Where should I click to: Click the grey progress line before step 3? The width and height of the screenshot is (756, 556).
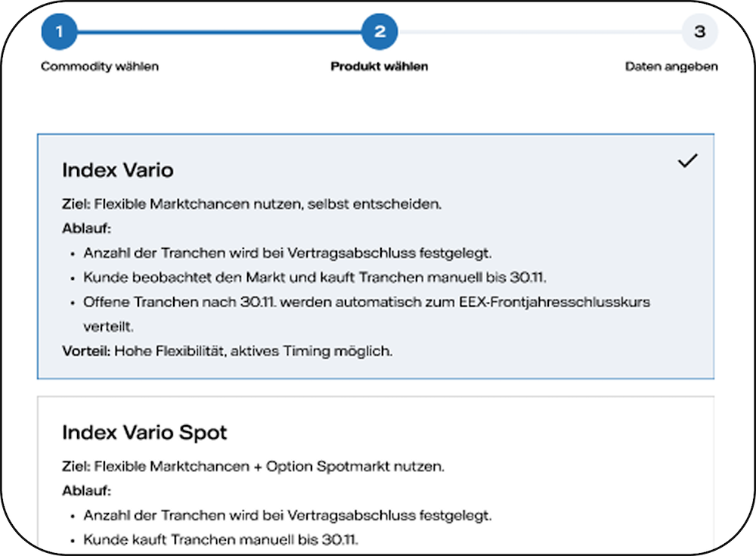point(539,32)
